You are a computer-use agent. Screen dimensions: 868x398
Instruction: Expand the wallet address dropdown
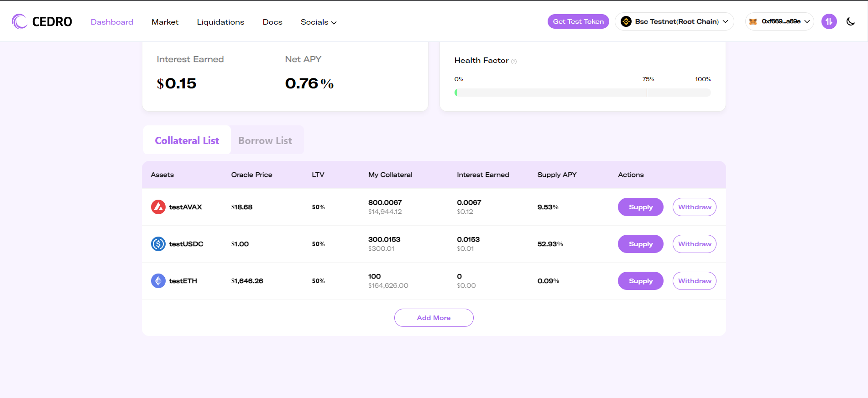point(779,21)
